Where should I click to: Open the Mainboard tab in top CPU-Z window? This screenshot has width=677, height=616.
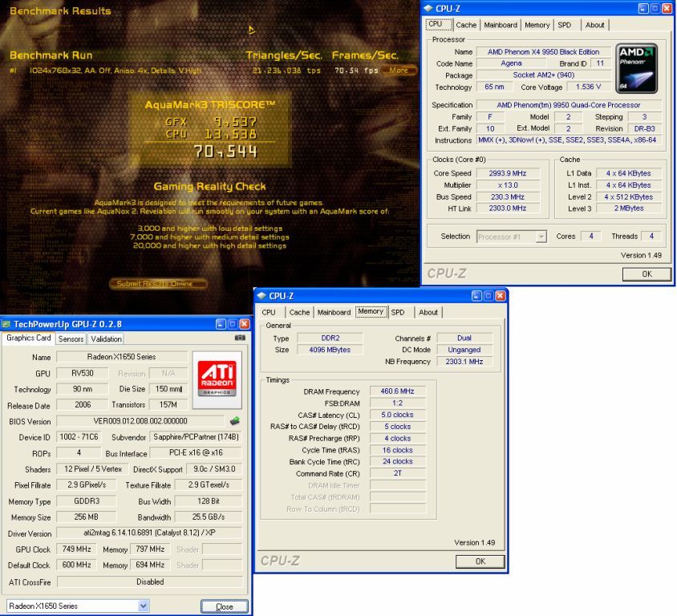tap(501, 25)
